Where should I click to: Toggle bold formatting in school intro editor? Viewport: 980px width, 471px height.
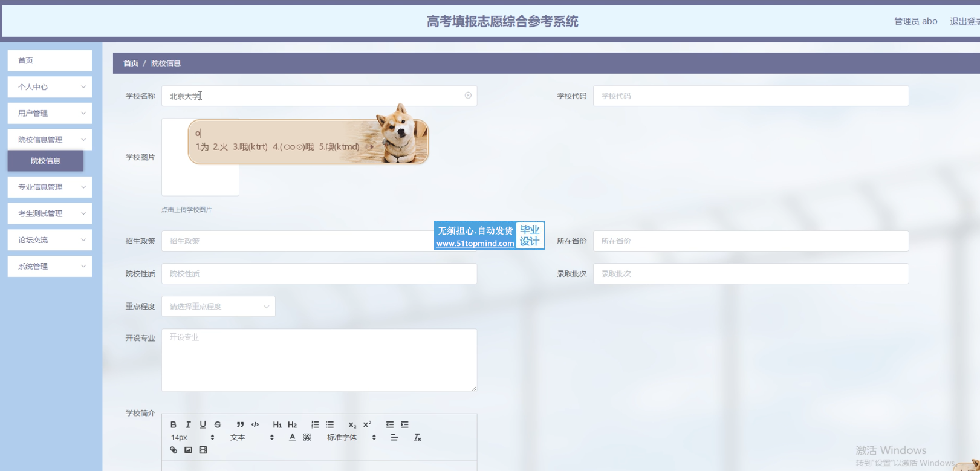[174, 424]
